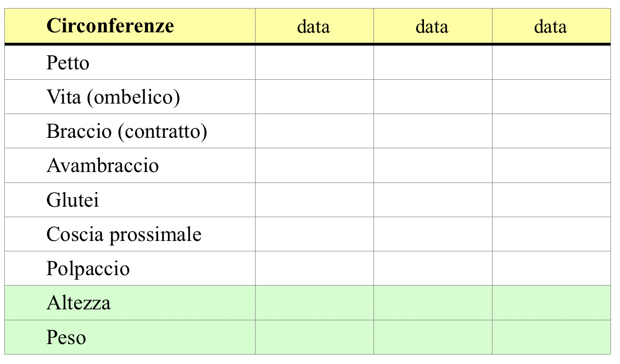Click Glutei cell under first data column
Image resolution: width=620 pixels, height=364 pixels.
click(314, 200)
